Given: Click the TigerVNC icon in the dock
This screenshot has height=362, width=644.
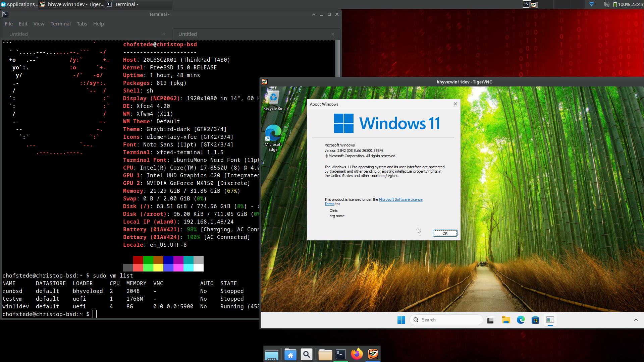Looking at the screenshot, I should click(x=373, y=354).
